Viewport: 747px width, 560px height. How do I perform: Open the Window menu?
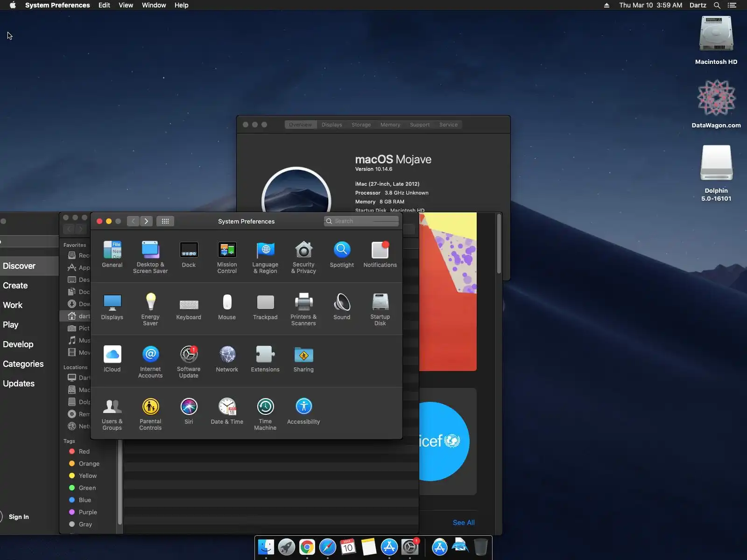click(x=154, y=5)
